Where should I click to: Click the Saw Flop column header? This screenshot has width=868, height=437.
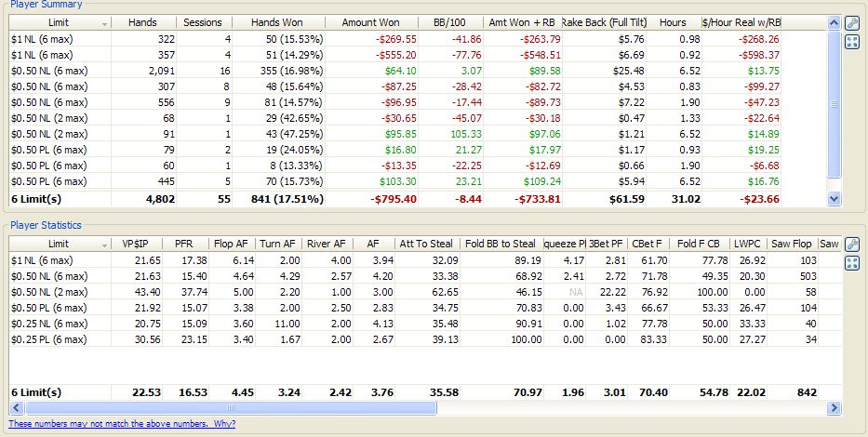point(792,244)
